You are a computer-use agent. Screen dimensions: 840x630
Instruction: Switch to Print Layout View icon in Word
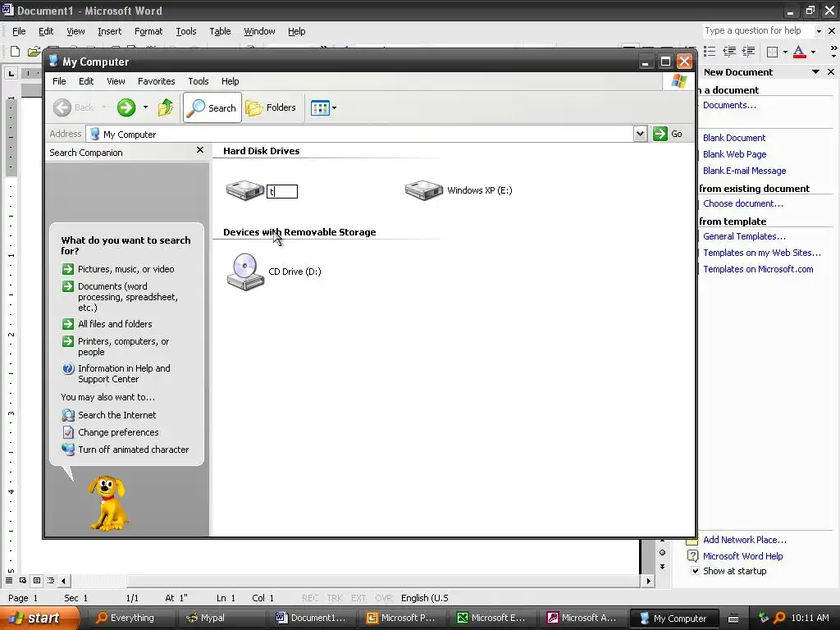point(36,581)
